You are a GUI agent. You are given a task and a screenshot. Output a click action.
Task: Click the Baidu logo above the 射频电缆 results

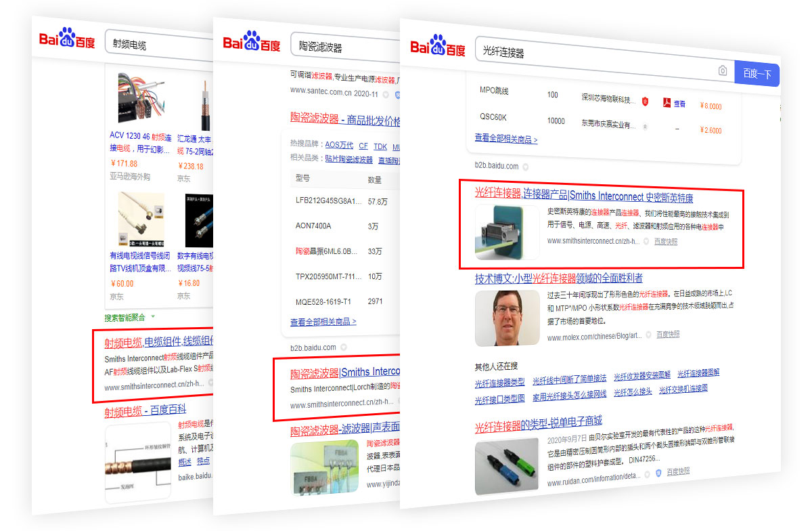pos(66,40)
